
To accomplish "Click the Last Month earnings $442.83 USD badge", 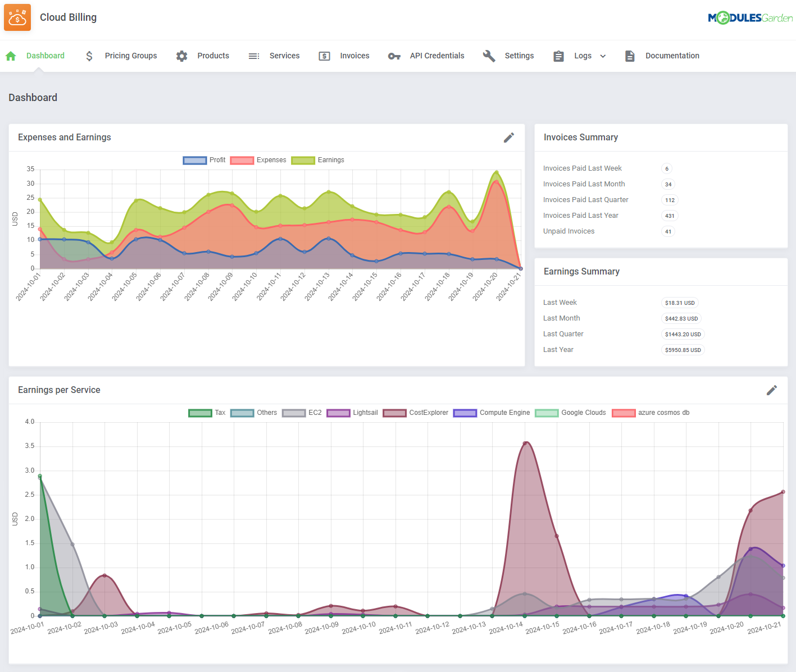I will [x=682, y=318].
